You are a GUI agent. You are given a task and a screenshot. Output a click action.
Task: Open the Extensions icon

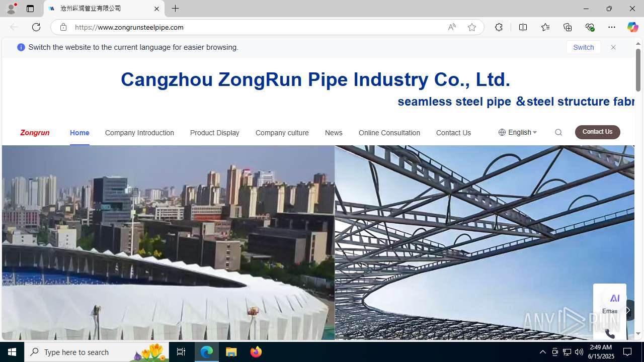click(499, 27)
